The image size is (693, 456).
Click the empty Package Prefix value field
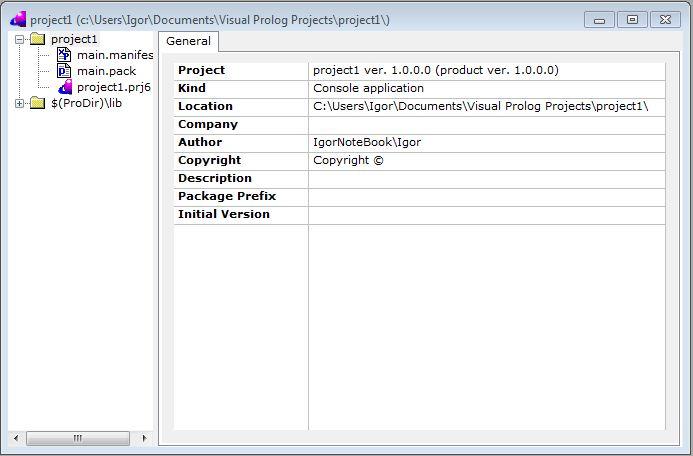coord(487,197)
